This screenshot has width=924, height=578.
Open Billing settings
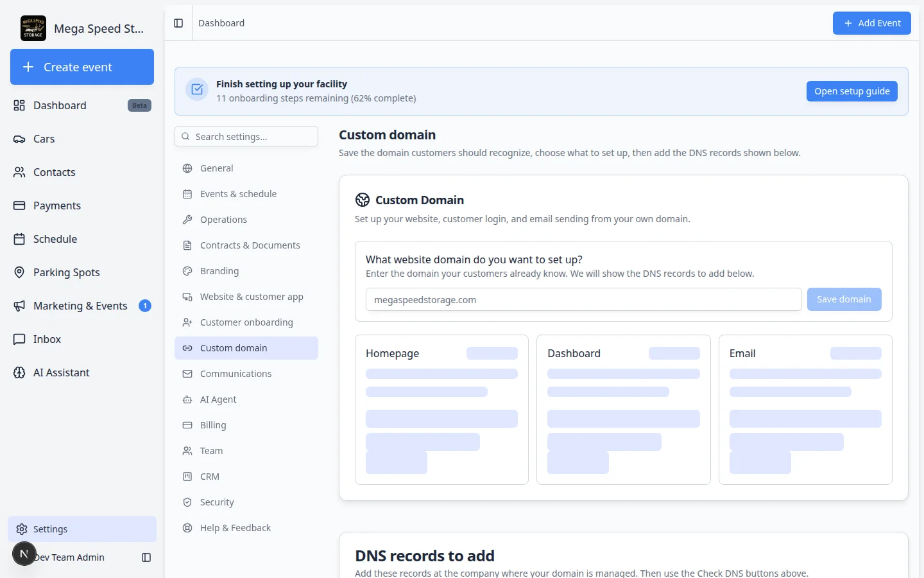click(246, 425)
